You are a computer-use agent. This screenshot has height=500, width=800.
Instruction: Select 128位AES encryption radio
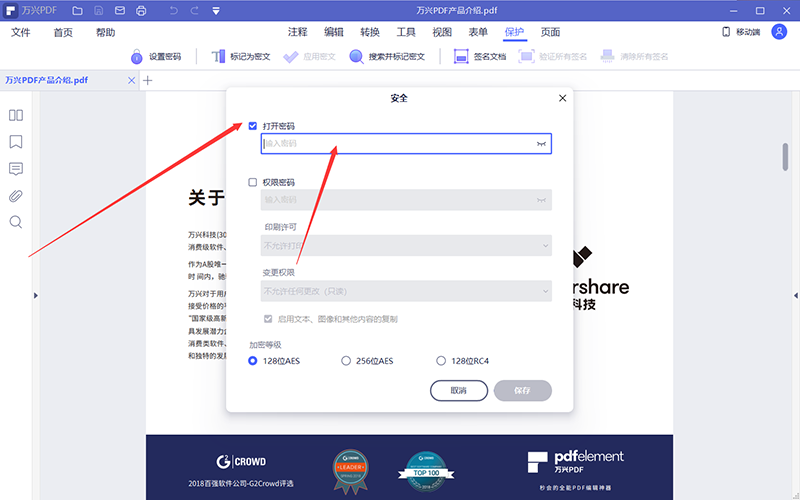253,361
